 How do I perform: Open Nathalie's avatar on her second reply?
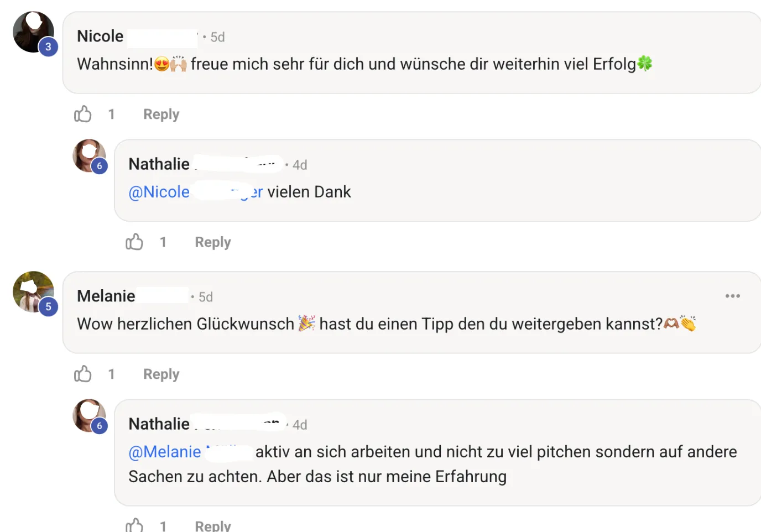tap(88, 415)
